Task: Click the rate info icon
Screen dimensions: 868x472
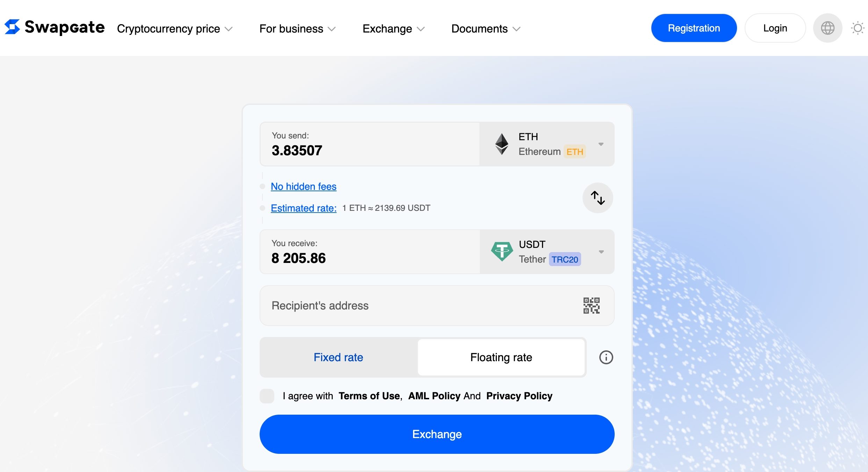Action: coord(606,357)
